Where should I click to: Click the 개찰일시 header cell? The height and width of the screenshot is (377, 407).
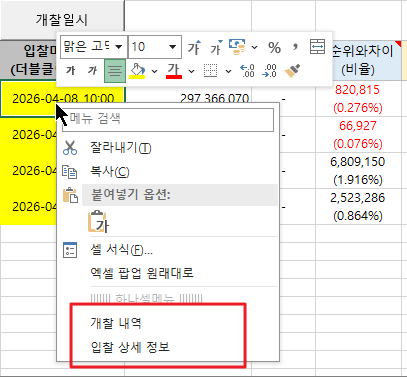(62, 20)
